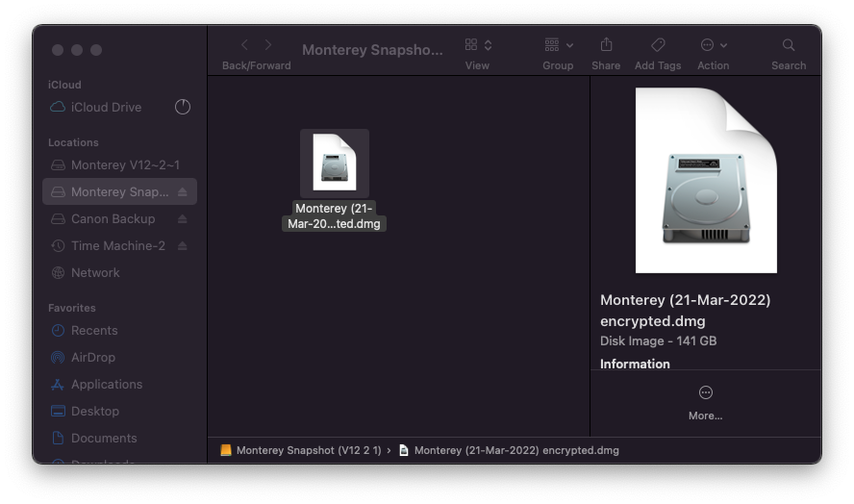Click the Add Tags icon
Viewport: 854px width, 504px height.
pos(658,44)
